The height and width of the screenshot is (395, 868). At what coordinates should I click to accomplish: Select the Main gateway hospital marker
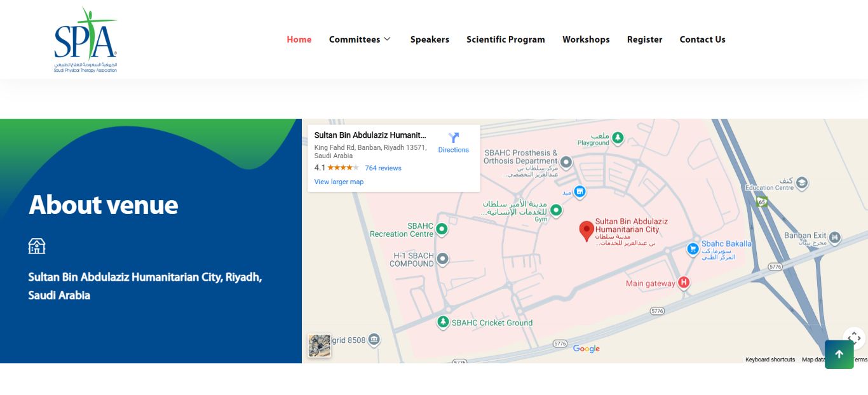[684, 283]
